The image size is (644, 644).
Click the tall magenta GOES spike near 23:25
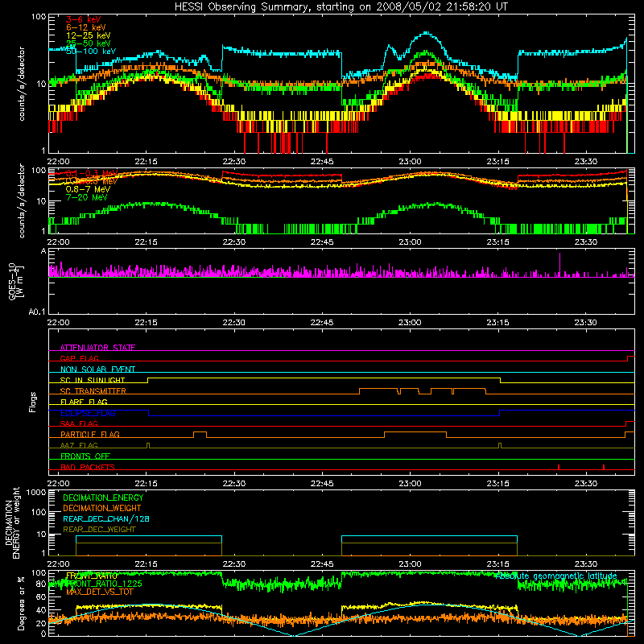click(x=559, y=264)
